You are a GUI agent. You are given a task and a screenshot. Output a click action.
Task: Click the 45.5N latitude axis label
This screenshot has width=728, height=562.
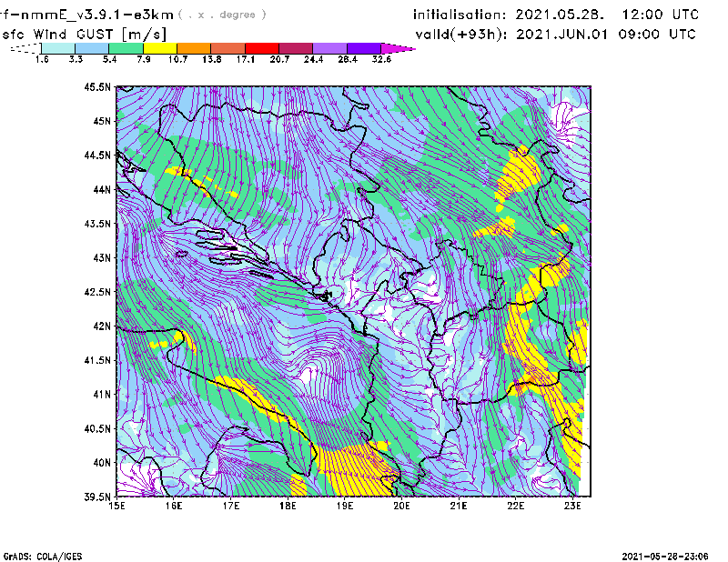(x=96, y=87)
